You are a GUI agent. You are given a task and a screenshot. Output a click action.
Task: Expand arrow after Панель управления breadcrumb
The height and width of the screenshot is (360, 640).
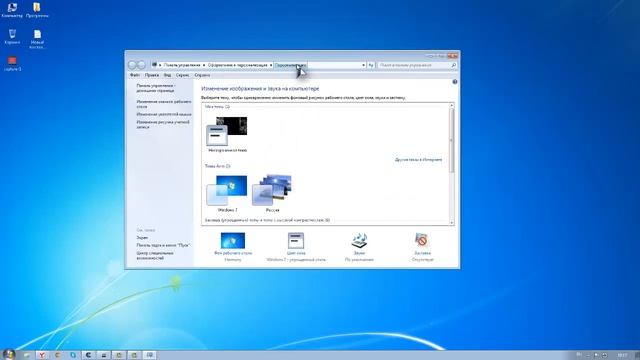coord(204,65)
